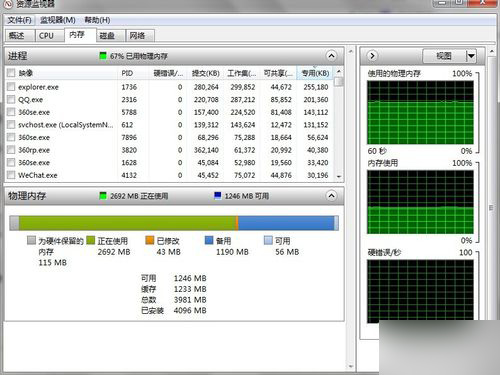Select the 360rp.exe process row
The width and height of the screenshot is (500, 375).
coord(169,150)
